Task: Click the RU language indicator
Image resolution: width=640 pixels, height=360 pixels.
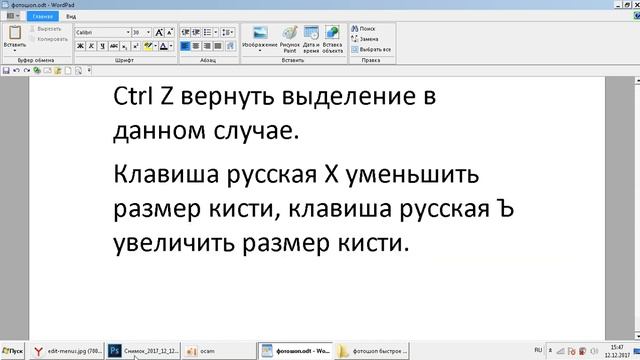Action: click(538, 350)
